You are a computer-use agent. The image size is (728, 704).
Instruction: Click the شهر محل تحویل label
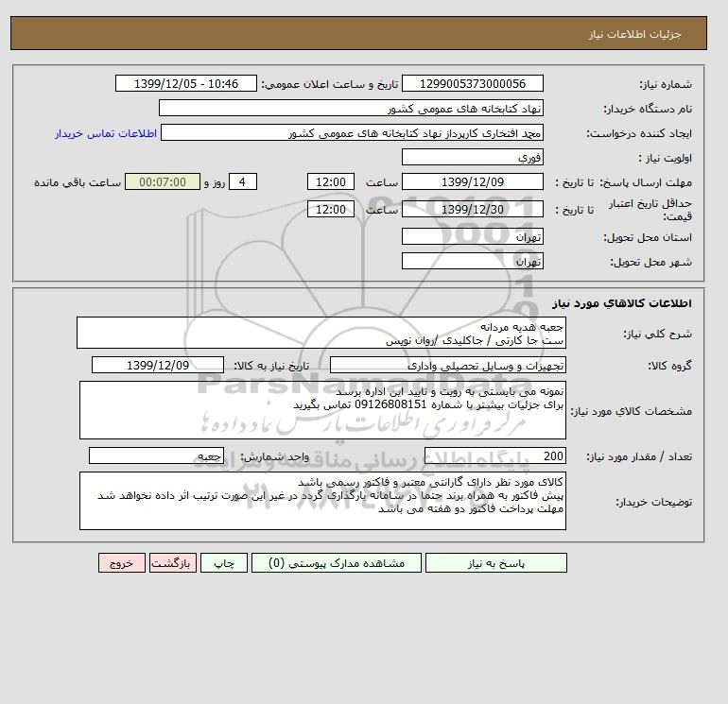tap(650, 262)
